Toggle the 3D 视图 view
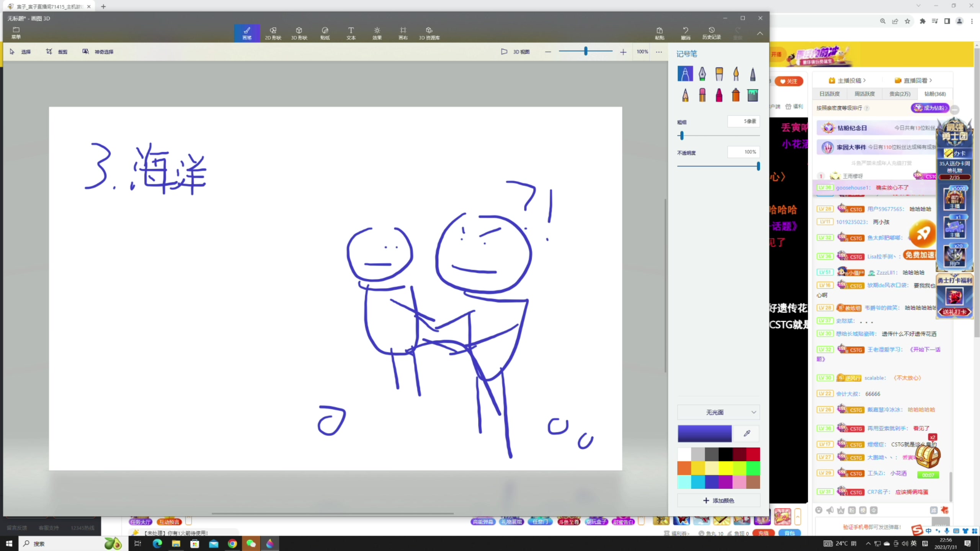980x551 pixels. (515, 52)
